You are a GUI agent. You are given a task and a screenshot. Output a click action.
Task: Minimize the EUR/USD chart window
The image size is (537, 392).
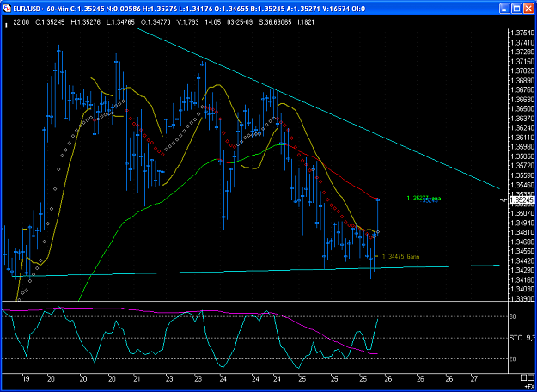coord(505,9)
